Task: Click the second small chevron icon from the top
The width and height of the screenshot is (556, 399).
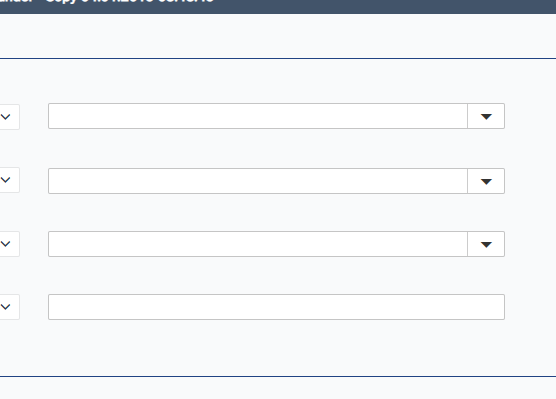Action: (x=5, y=180)
